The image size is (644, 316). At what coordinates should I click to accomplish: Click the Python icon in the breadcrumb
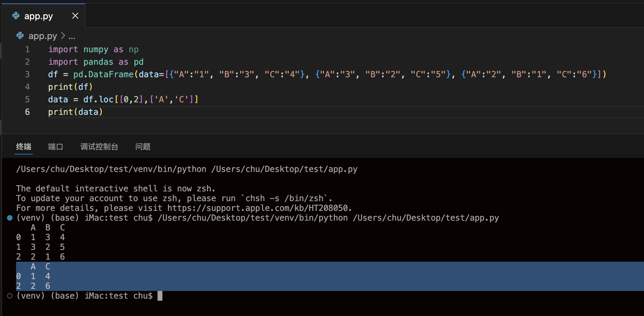[20, 35]
